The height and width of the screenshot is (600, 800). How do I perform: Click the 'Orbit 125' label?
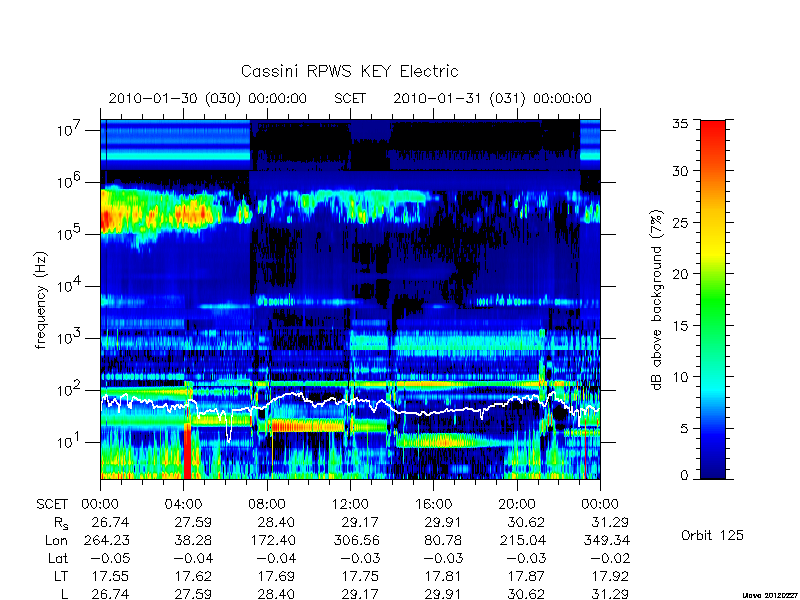(712, 535)
